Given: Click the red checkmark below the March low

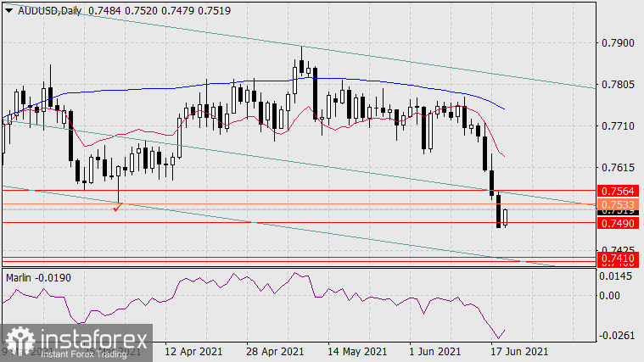Looking at the screenshot, I should click(x=117, y=208).
